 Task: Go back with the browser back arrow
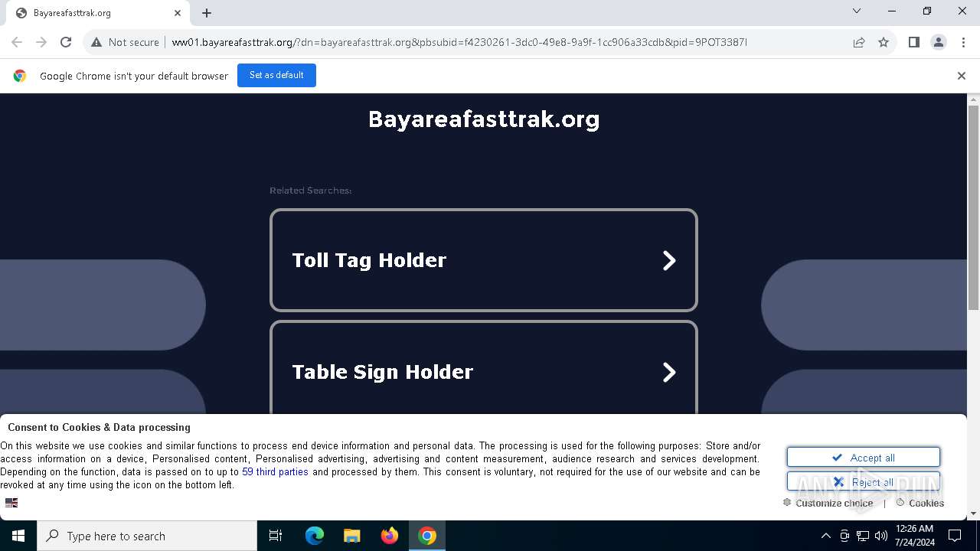pos(17,42)
